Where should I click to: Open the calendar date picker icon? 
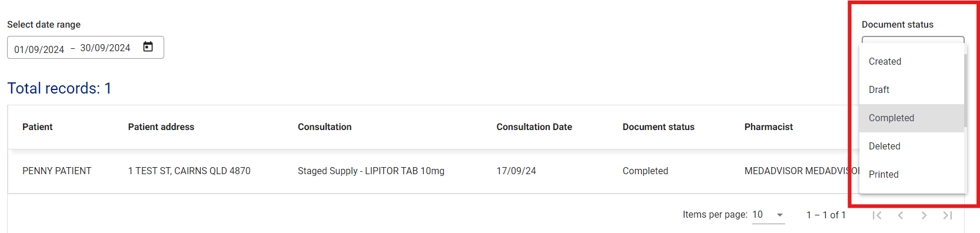click(148, 47)
